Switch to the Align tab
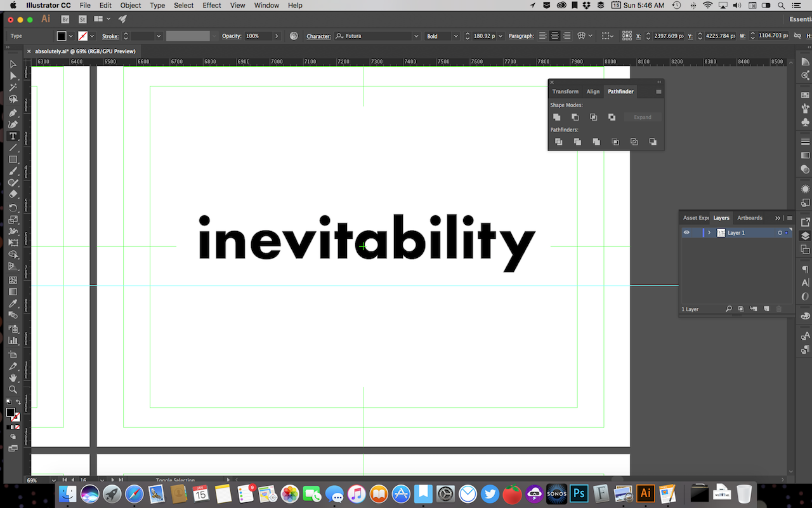This screenshot has width=812, height=508. pyautogui.click(x=593, y=91)
